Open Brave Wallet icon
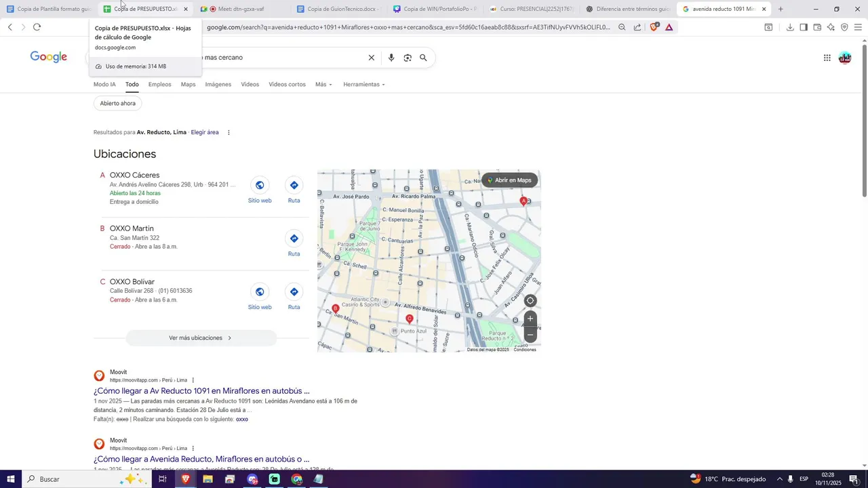 coord(817,27)
